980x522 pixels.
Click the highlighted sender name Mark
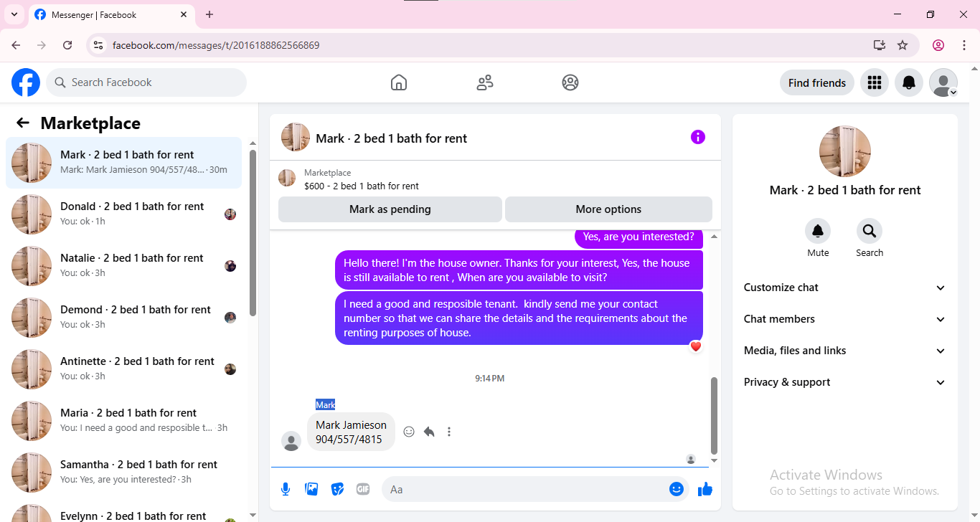[x=326, y=404]
